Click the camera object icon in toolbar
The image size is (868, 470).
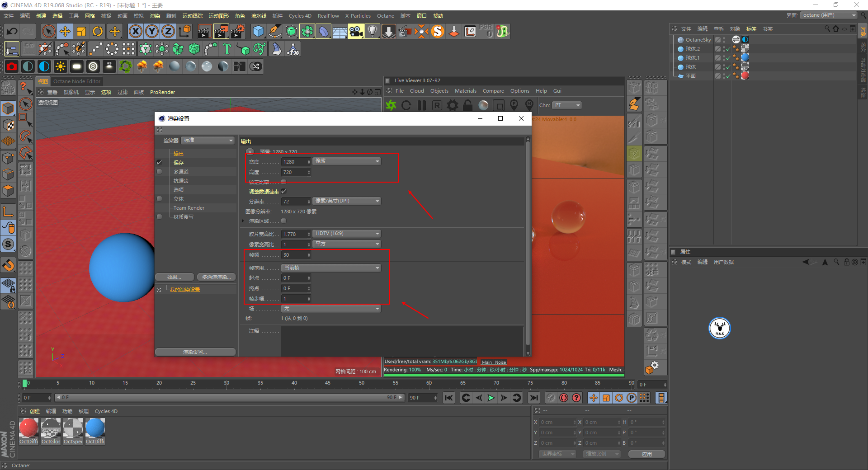pyautogui.click(x=356, y=31)
